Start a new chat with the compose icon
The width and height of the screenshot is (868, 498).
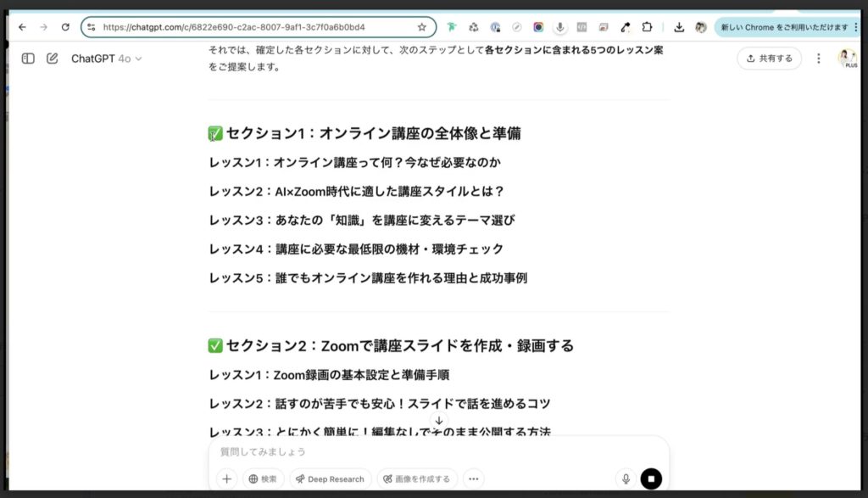(x=53, y=58)
